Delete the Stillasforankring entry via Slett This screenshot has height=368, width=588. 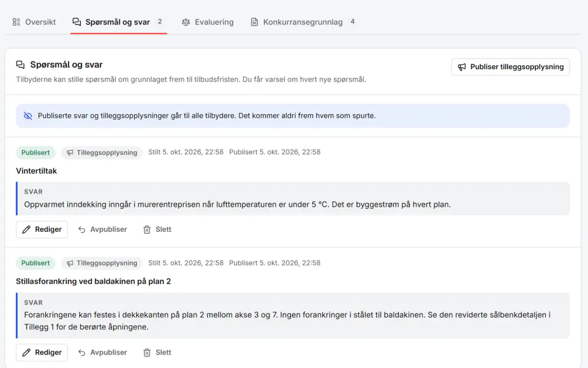[x=157, y=353]
